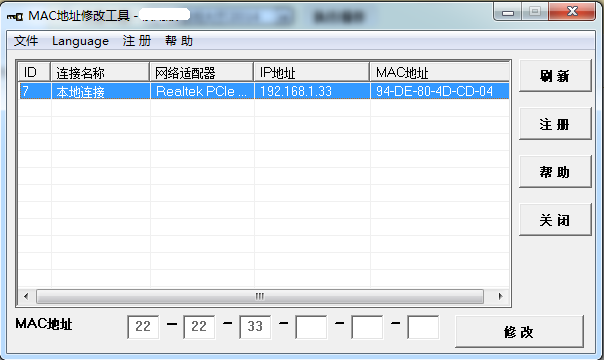This screenshot has width=604, height=360.
Task: Open the 注册 menu in menu bar
Action: pyautogui.click(x=137, y=41)
